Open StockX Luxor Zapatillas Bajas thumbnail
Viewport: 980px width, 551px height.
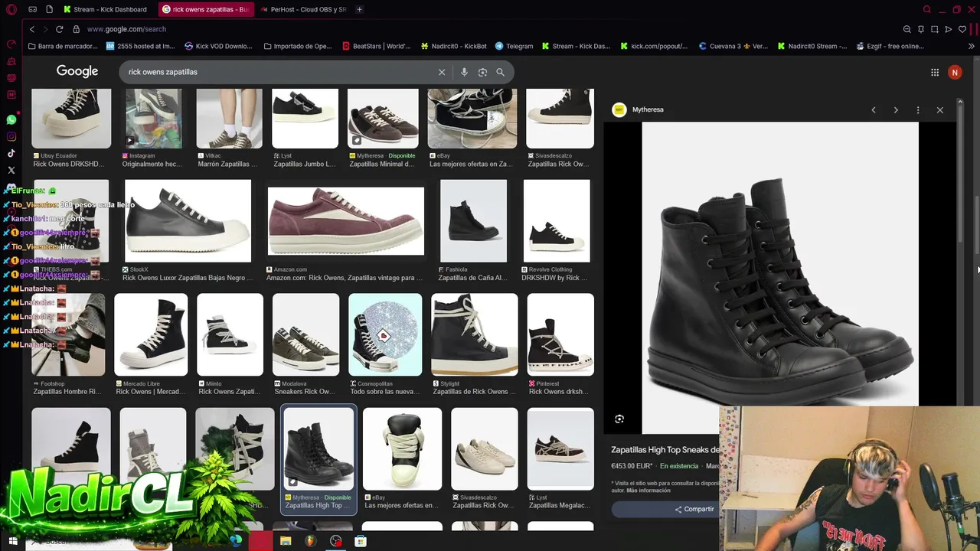[188, 221]
